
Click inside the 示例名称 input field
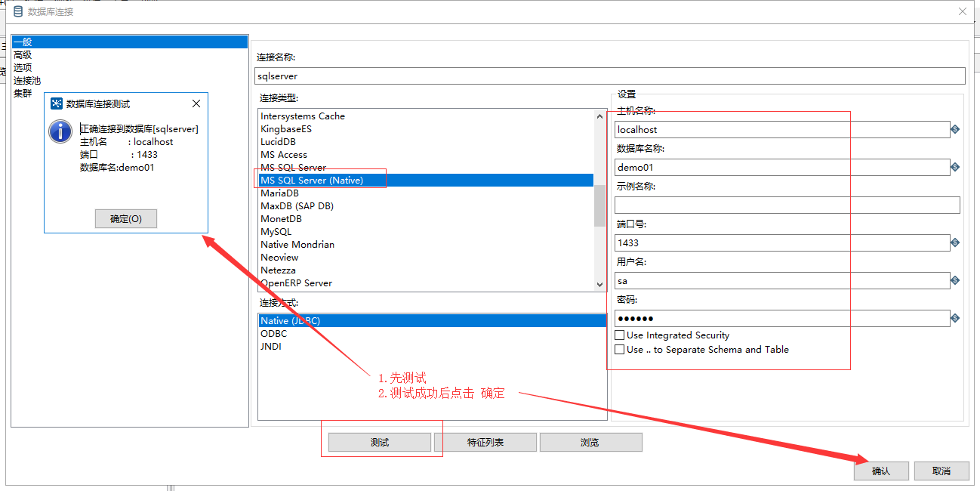[785, 205]
